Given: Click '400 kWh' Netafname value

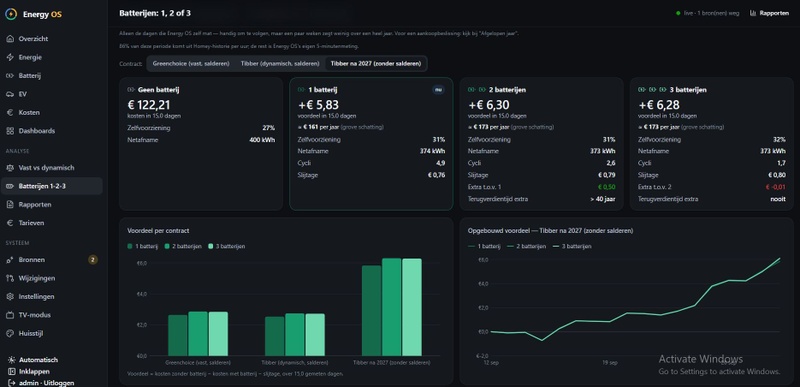Looking at the screenshot, I should click(x=262, y=140).
